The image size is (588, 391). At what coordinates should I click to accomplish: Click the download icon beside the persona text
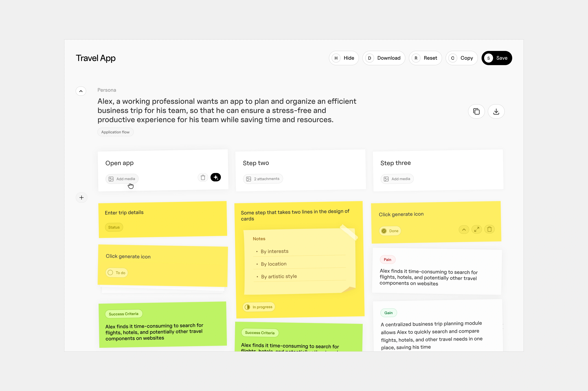(x=496, y=112)
